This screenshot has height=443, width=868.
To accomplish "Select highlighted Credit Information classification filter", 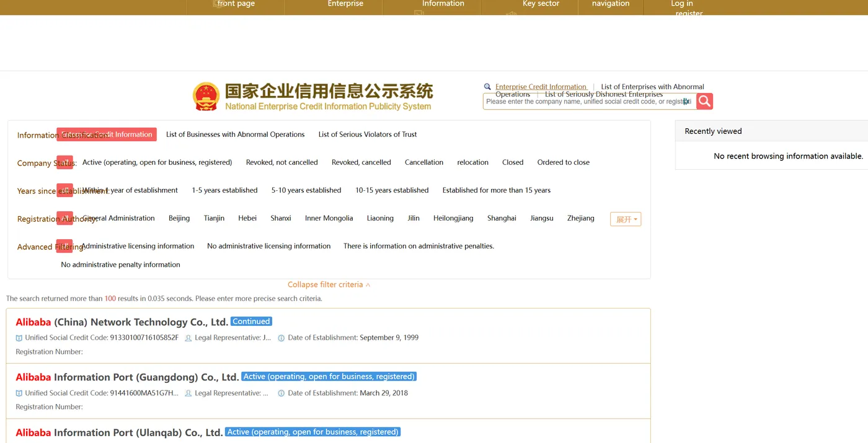I will (107, 134).
